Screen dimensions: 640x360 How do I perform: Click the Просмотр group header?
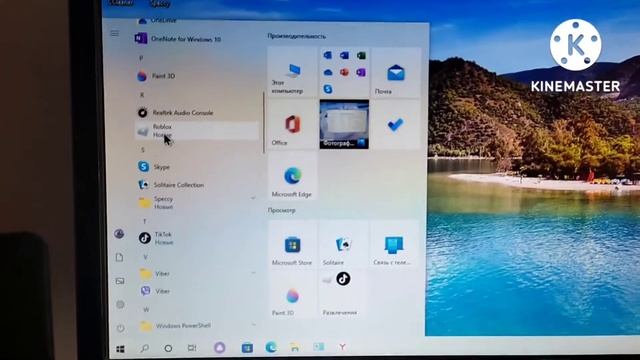(x=281, y=210)
